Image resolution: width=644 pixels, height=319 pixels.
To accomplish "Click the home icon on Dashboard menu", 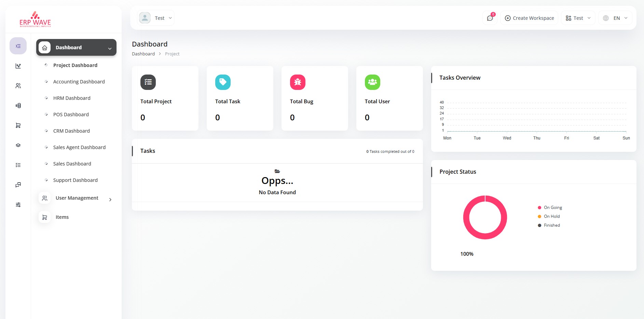I will (x=44, y=48).
